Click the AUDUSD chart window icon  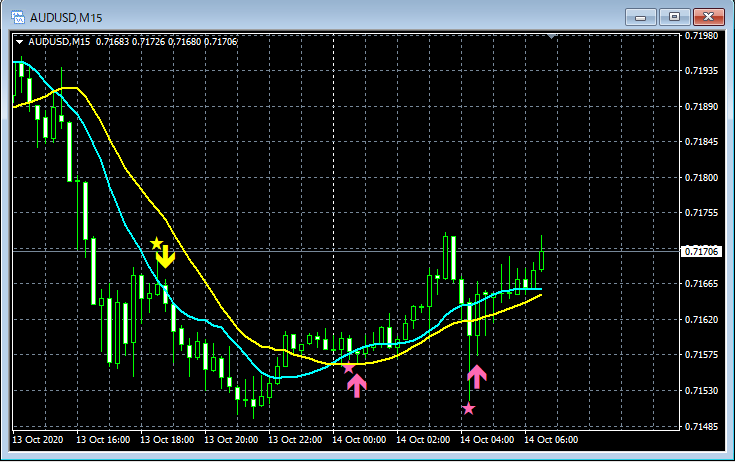click(x=18, y=17)
